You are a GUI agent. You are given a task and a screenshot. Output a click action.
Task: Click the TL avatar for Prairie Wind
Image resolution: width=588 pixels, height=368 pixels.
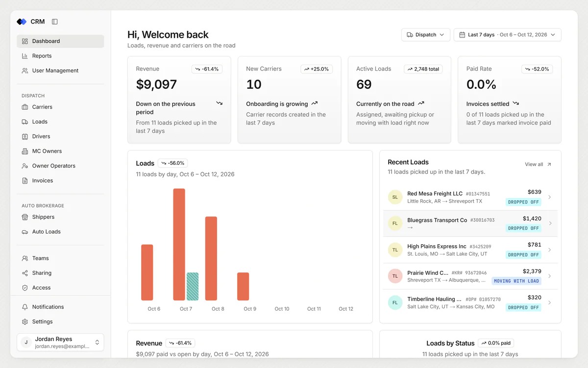coord(395,276)
